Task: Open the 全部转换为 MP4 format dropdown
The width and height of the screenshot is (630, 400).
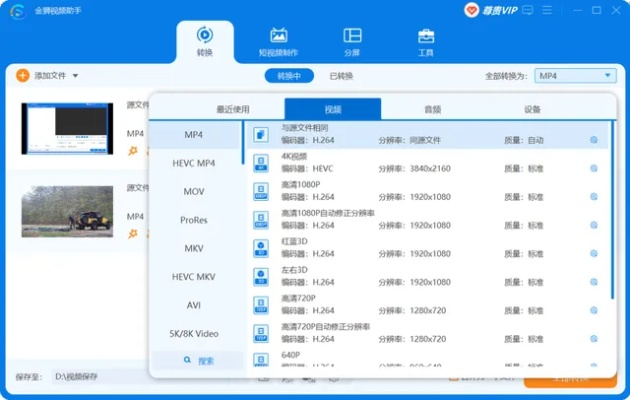Action: point(574,76)
